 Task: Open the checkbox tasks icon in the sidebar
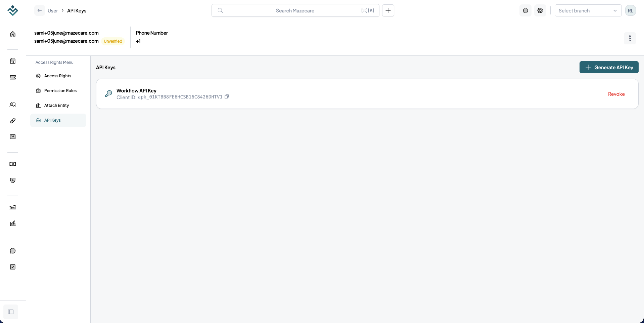pyautogui.click(x=13, y=267)
